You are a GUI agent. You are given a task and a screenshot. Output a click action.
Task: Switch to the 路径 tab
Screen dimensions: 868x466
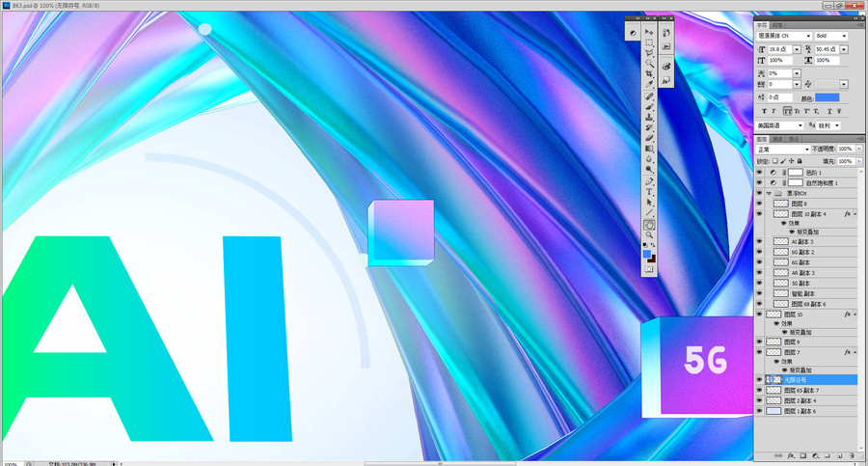(x=794, y=139)
